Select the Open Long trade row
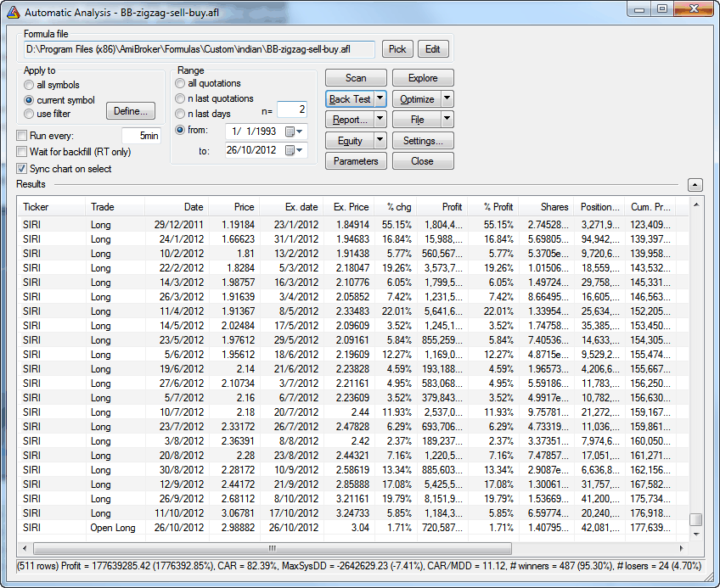 352,528
